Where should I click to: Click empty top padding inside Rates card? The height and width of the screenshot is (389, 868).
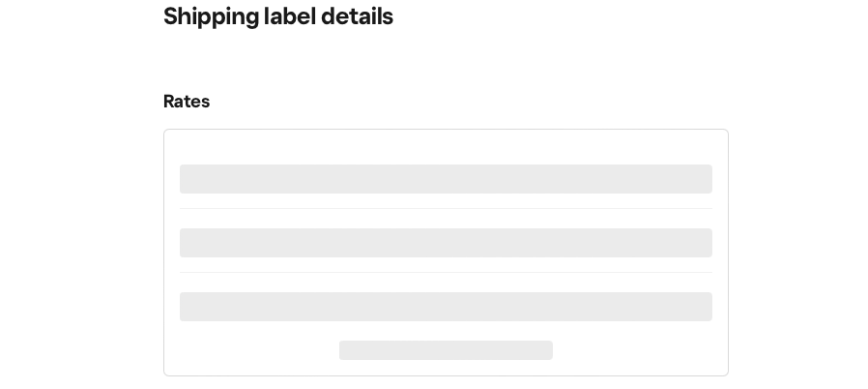446,146
